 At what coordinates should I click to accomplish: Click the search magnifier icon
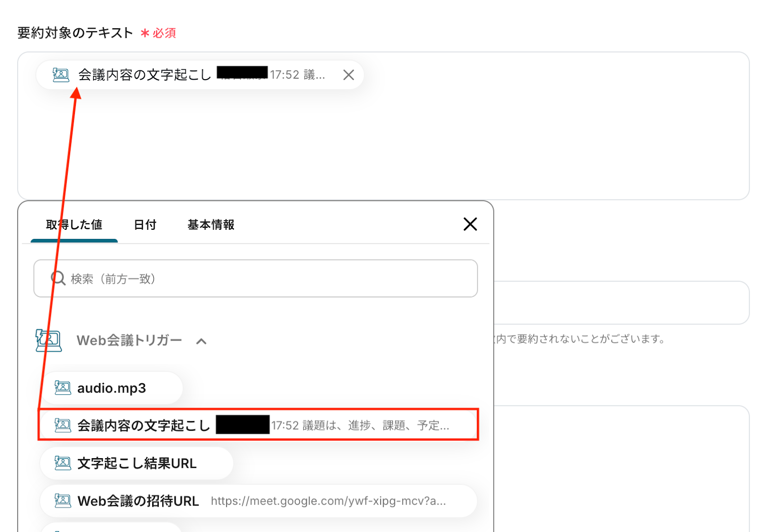pos(58,278)
